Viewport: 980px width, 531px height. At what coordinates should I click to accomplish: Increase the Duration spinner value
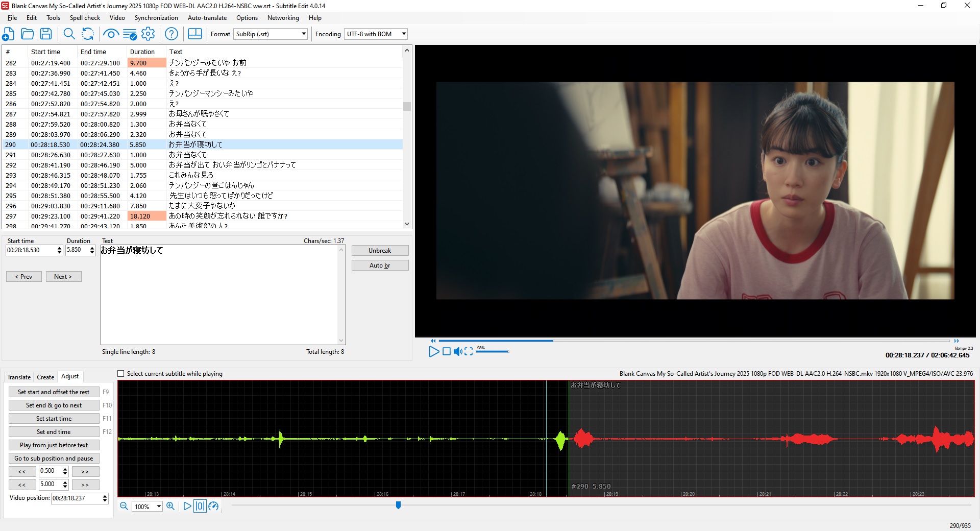92,248
